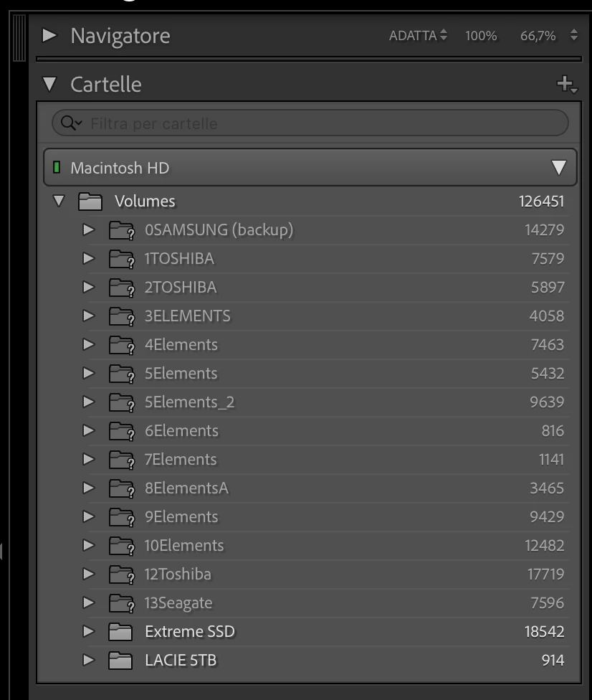Viewport: 592px width, 700px height.
Task: Click the 10Elements missing folder icon
Action: point(122,546)
